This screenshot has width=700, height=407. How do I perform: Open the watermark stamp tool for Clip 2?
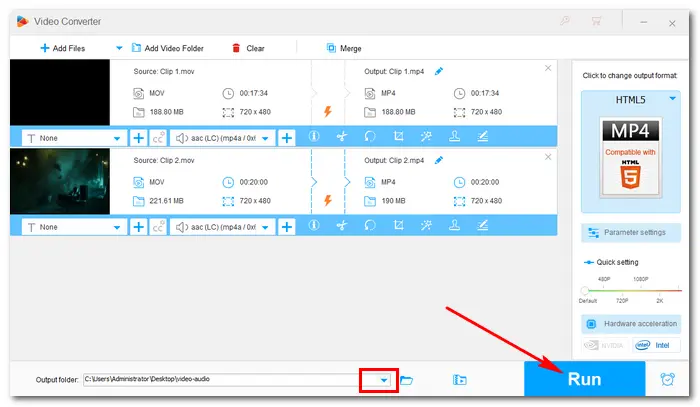tap(454, 225)
